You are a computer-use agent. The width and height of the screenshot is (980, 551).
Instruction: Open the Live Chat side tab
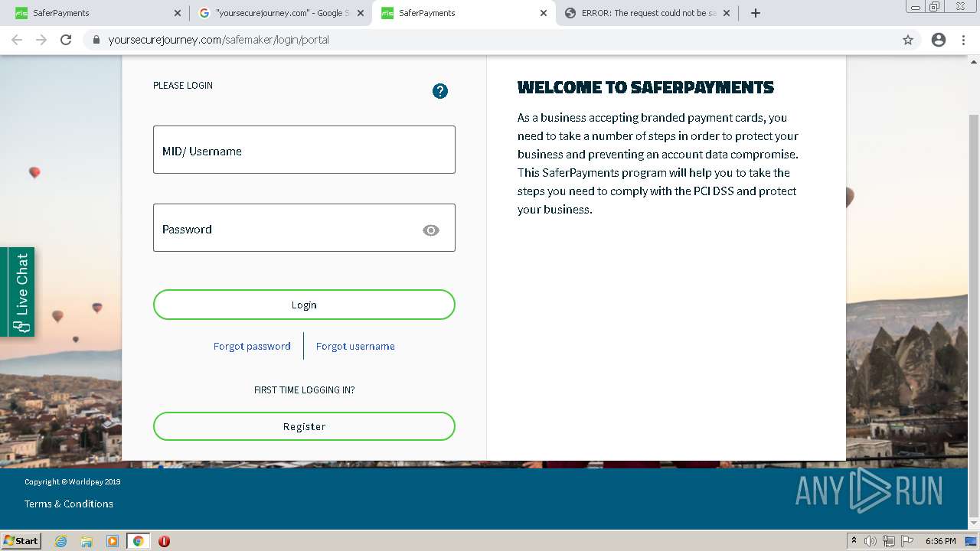tap(17, 292)
